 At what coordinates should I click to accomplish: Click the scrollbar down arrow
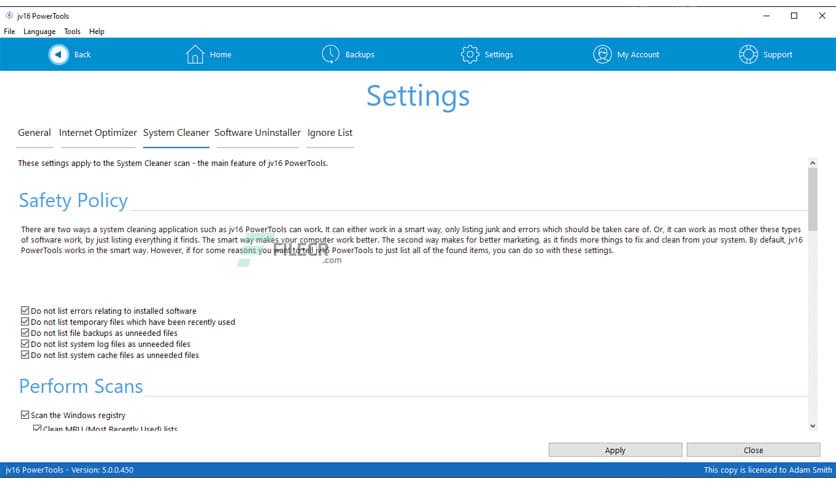[x=813, y=426]
